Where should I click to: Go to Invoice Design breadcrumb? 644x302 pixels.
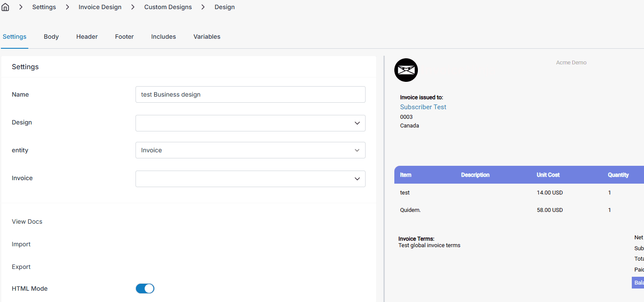coord(100,7)
